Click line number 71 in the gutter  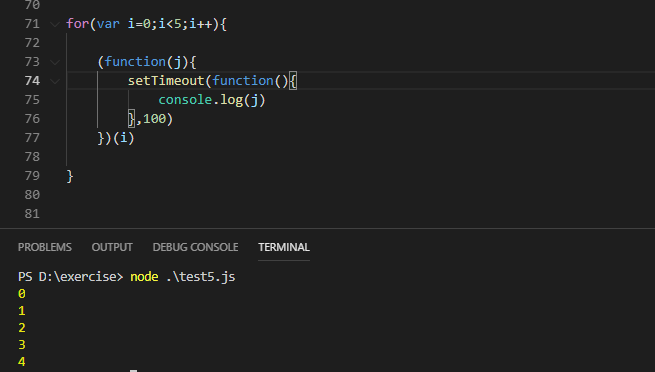[x=32, y=24]
